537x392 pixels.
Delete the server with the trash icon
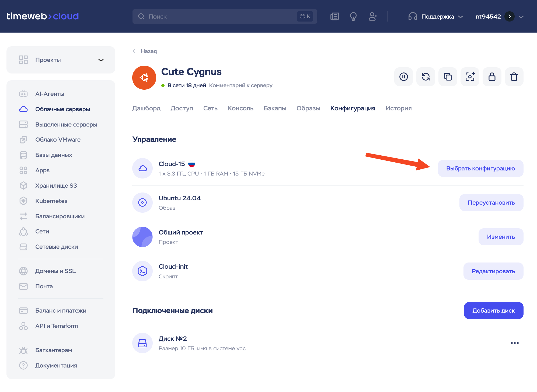[x=514, y=77]
